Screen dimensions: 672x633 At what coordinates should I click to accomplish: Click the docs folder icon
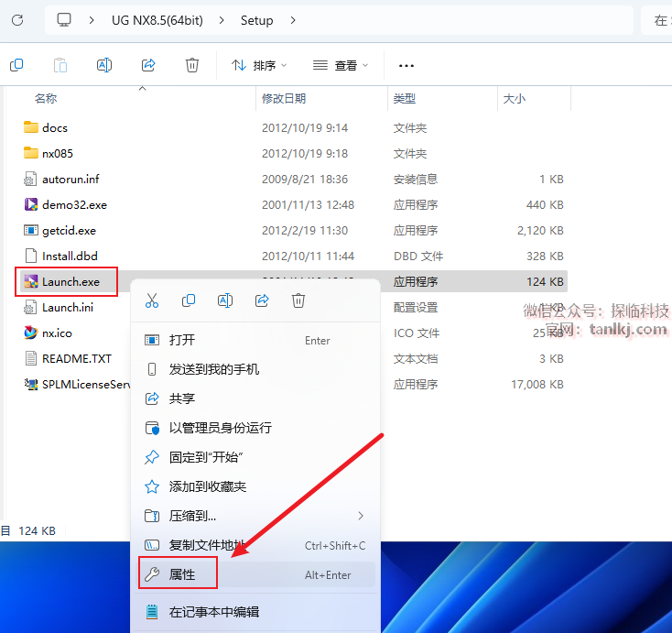31,127
